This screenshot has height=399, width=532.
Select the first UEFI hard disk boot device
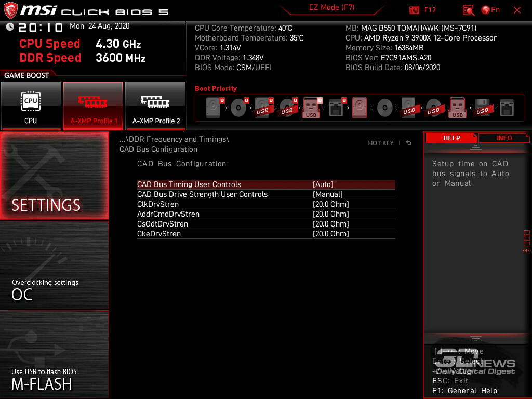(214, 108)
